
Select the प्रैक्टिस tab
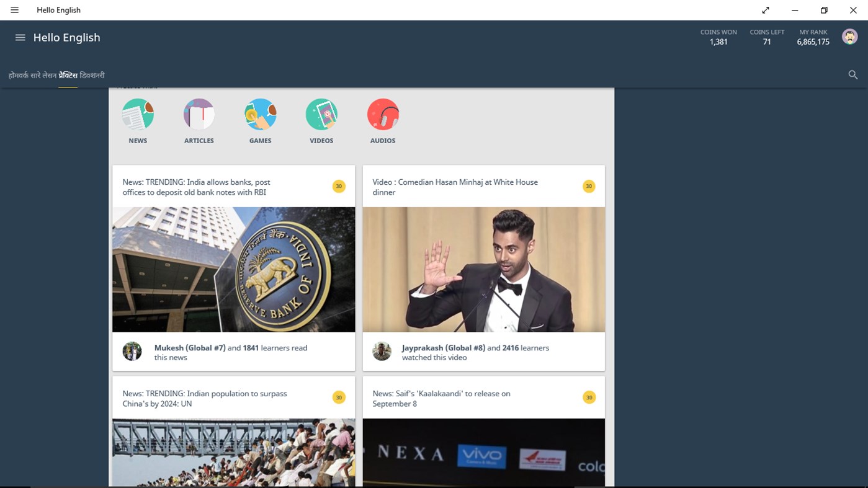click(68, 76)
